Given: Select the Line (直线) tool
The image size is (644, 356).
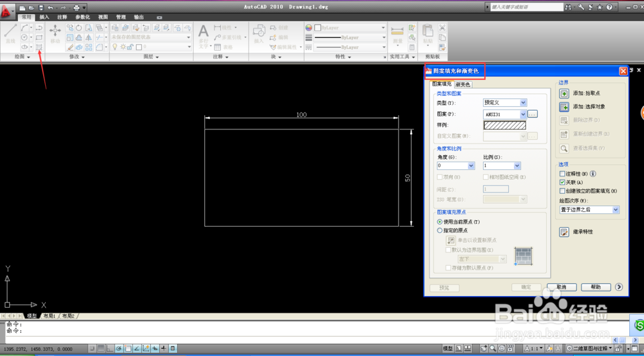Looking at the screenshot, I should (10, 33).
